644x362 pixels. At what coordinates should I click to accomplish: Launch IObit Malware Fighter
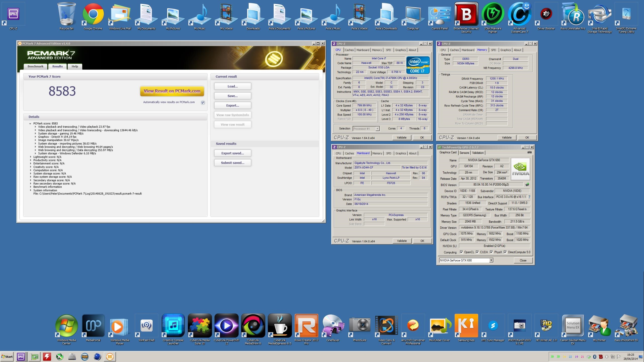(x=493, y=18)
